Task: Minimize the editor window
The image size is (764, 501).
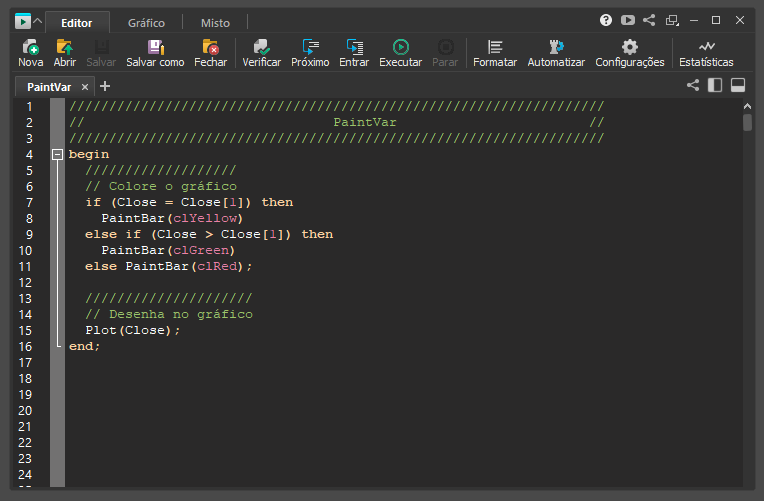Action: click(x=694, y=20)
